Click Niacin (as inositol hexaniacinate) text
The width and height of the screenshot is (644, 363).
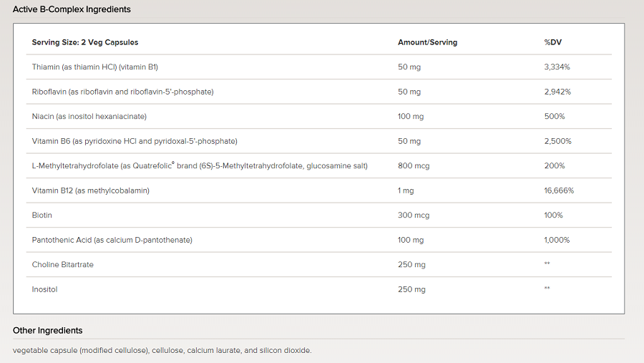(x=89, y=116)
